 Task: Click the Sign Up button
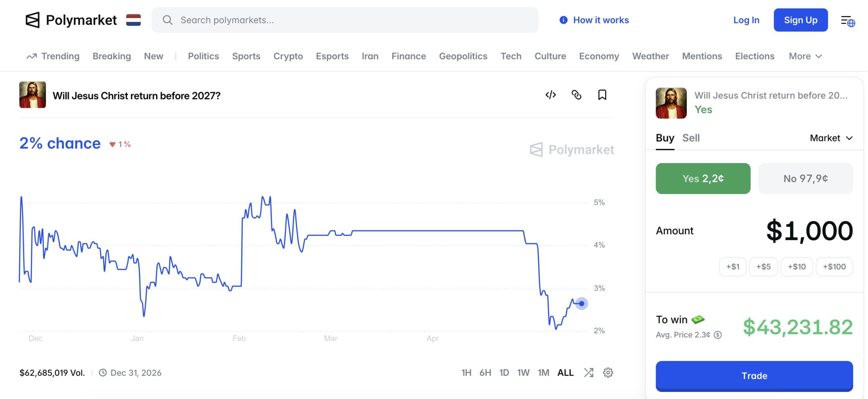click(x=801, y=20)
